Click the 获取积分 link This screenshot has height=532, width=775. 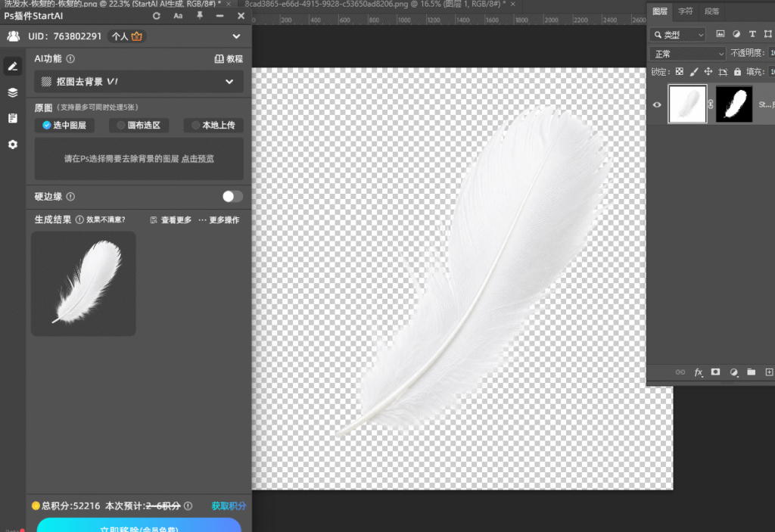coord(229,506)
